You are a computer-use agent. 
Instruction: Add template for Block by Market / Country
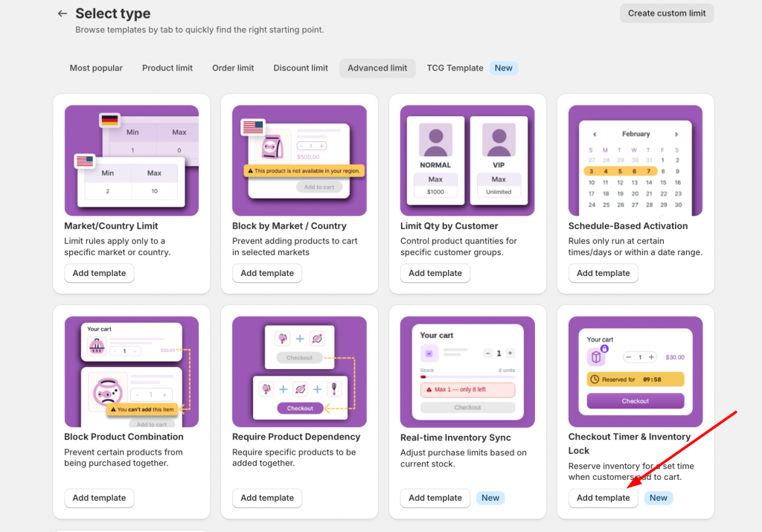(x=267, y=273)
